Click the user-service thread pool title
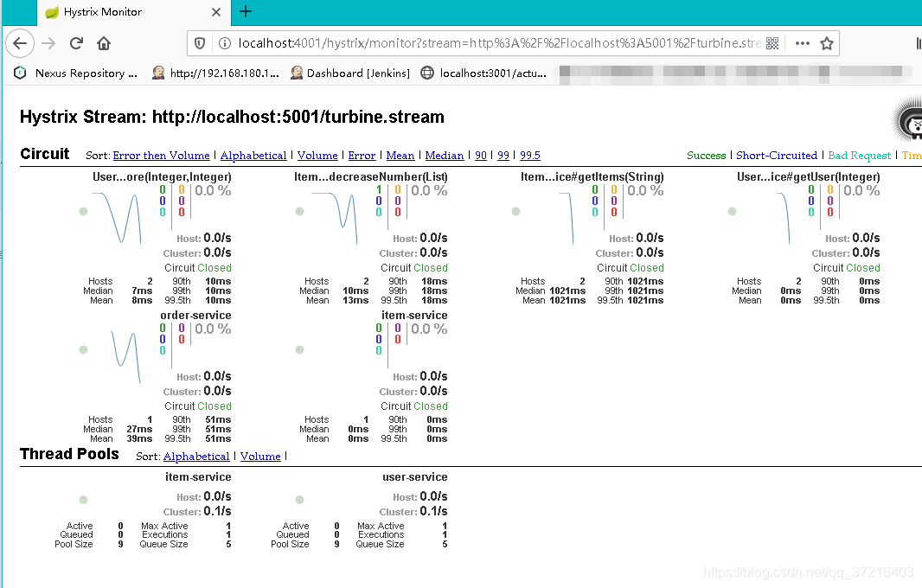Screen dimensions: 922x588 (415, 476)
